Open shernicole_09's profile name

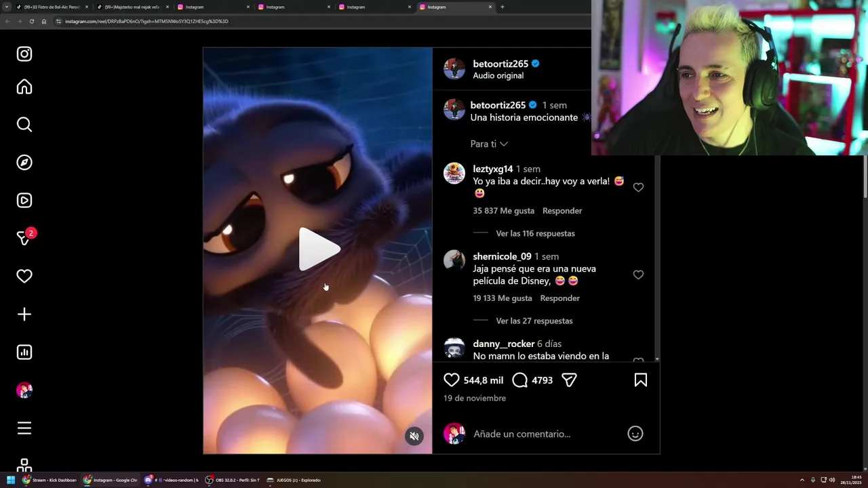tap(502, 256)
